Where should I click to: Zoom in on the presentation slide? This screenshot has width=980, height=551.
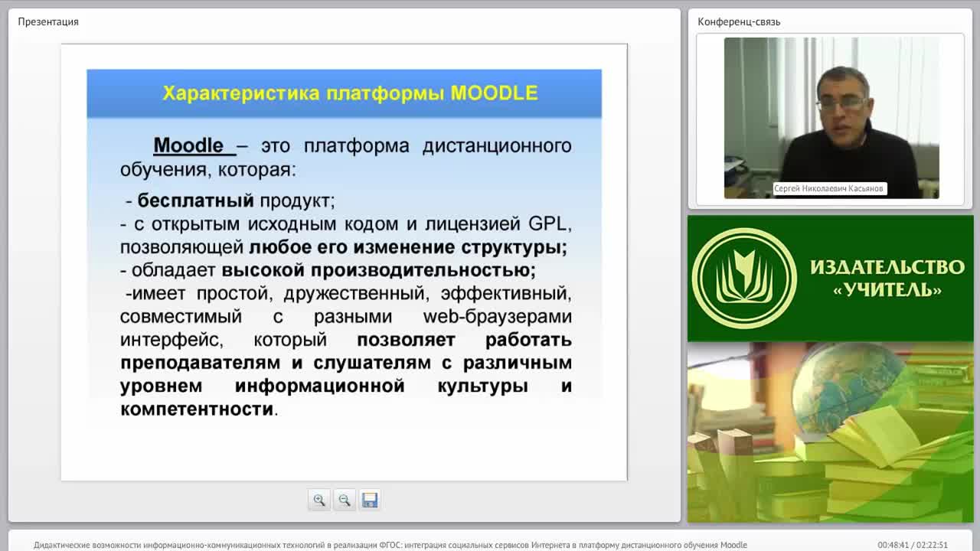tap(319, 500)
